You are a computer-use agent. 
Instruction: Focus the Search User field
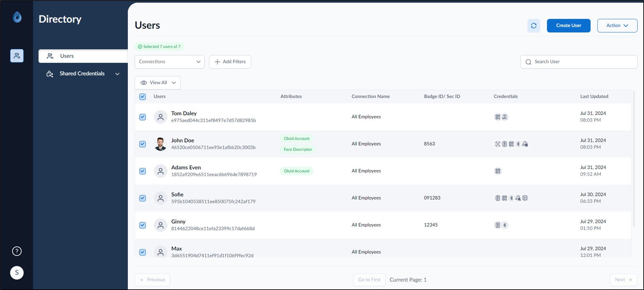coord(578,62)
